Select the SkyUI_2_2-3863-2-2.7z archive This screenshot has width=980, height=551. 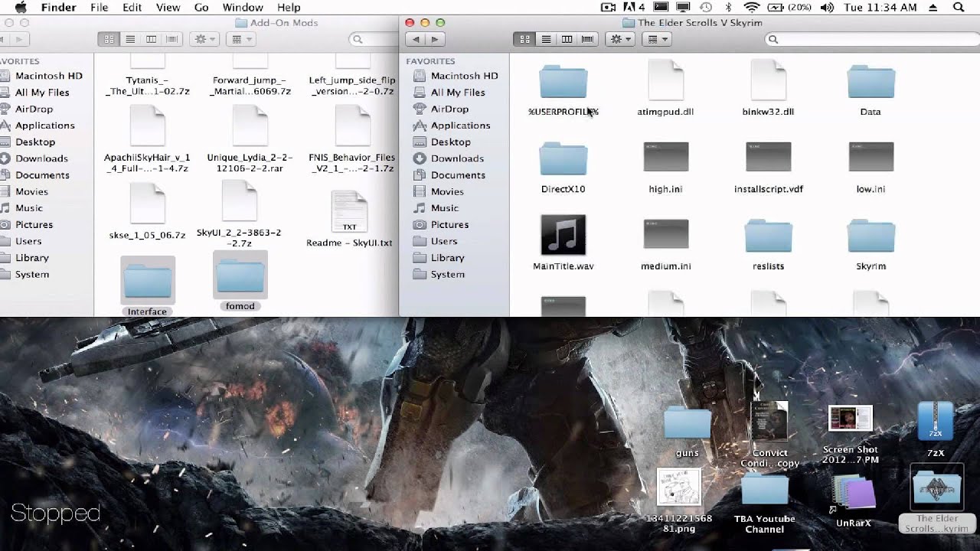point(239,201)
